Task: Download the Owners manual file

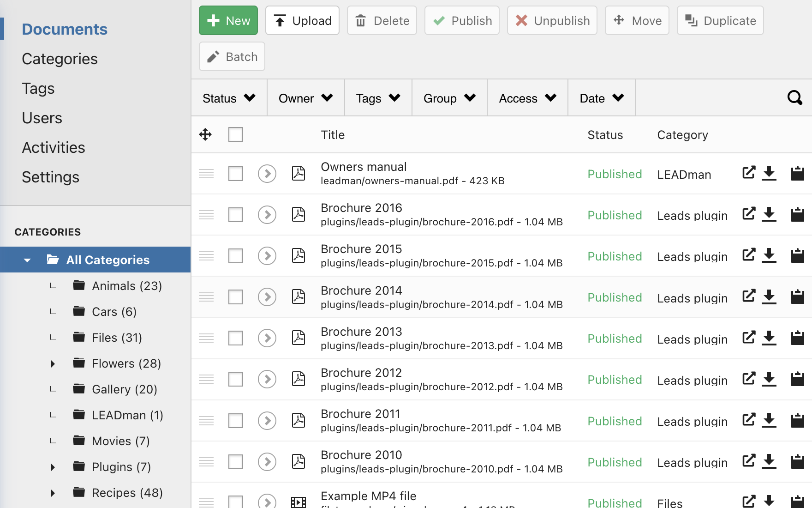Action: (x=769, y=173)
